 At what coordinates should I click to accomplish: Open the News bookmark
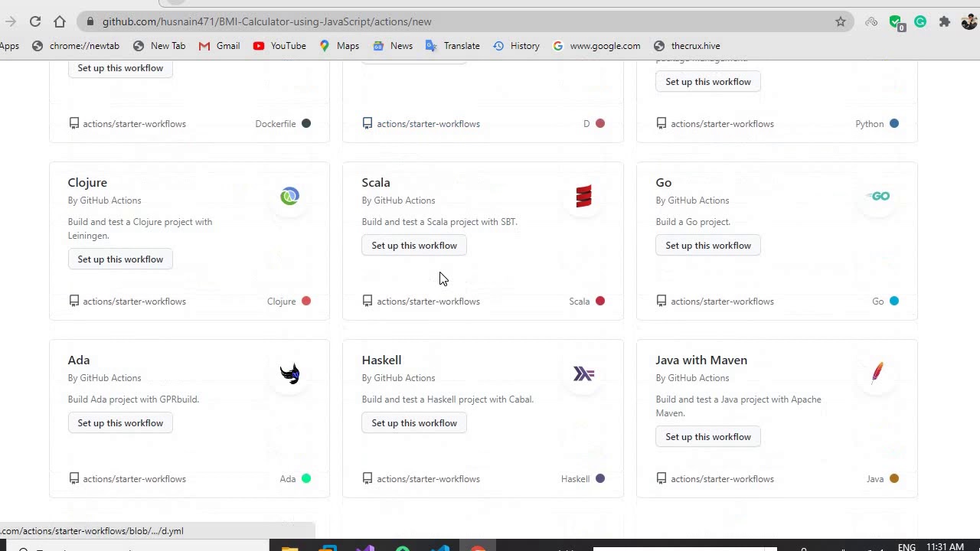pyautogui.click(x=393, y=46)
